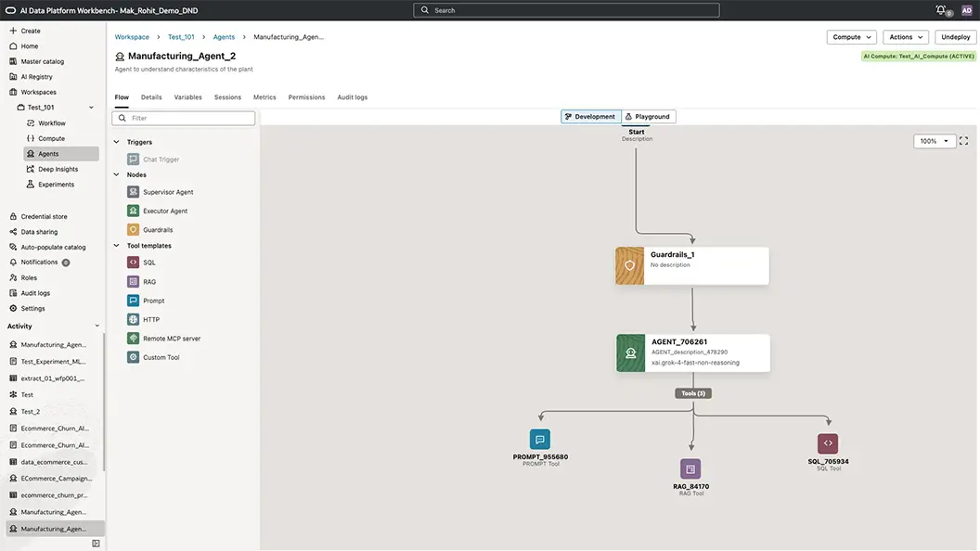Image resolution: width=980 pixels, height=551 pixels.
Task: Pick the Guardrails node icon in palette
Action: pos(133,229)
